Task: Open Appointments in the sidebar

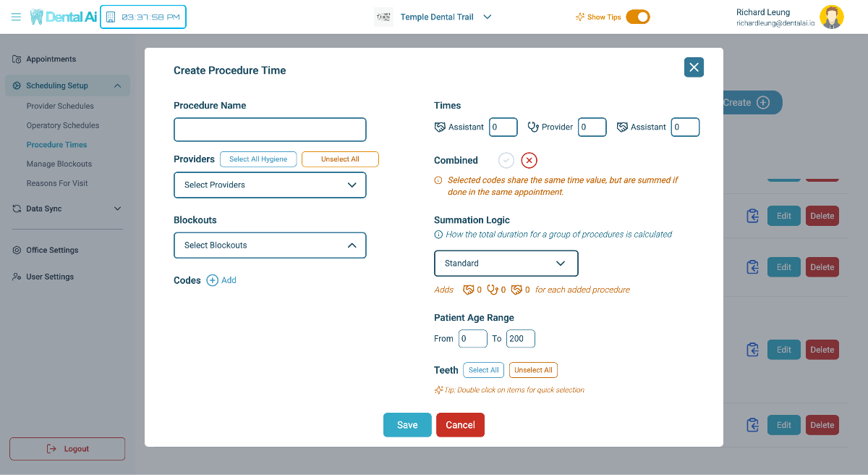Action: 51,59
